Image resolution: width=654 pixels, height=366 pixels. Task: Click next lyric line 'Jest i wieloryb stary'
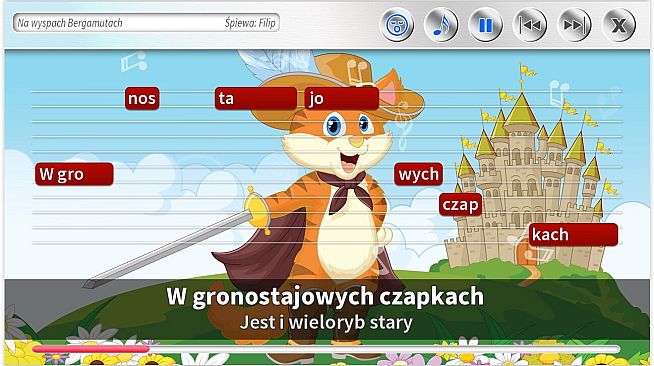(326, 322)
